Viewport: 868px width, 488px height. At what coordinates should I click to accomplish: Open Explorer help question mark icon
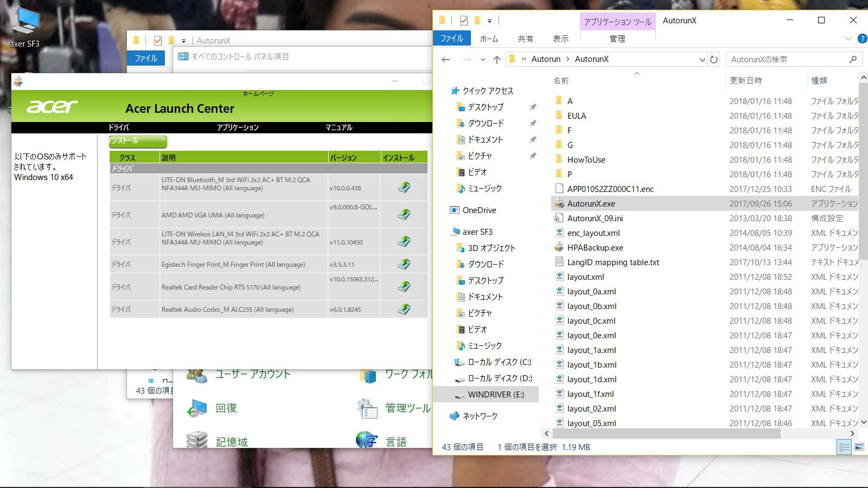862,38
